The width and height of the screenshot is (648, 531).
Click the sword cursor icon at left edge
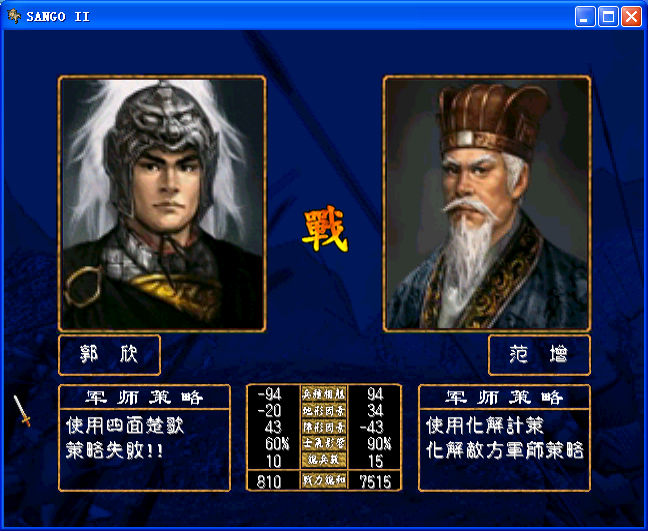point(22,411)
